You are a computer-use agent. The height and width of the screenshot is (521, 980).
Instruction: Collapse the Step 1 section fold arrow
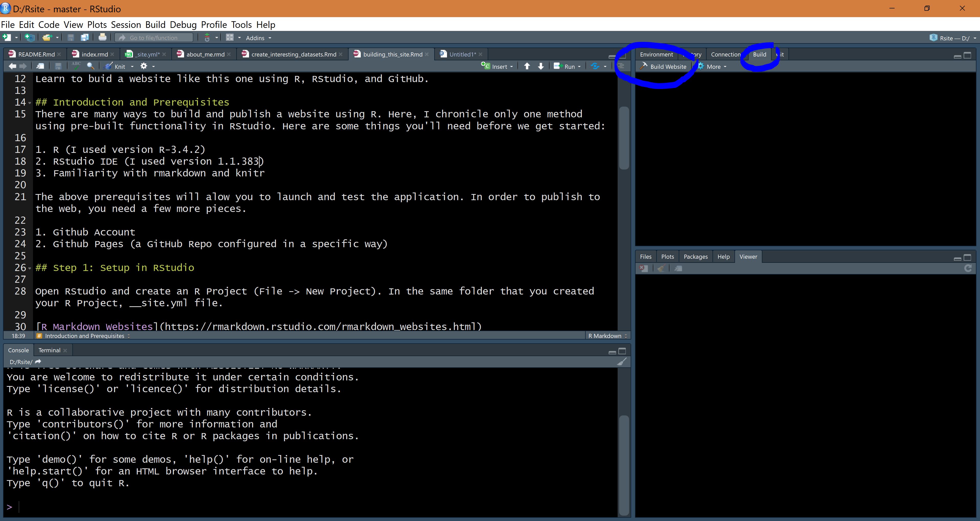[x=30, y=268]
